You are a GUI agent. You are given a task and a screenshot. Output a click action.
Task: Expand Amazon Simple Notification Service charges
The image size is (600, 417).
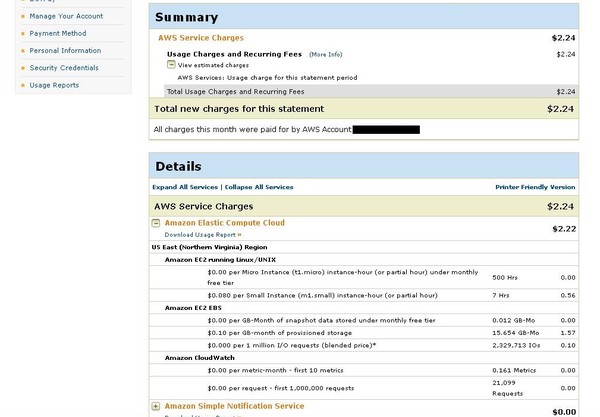[156, 406]
